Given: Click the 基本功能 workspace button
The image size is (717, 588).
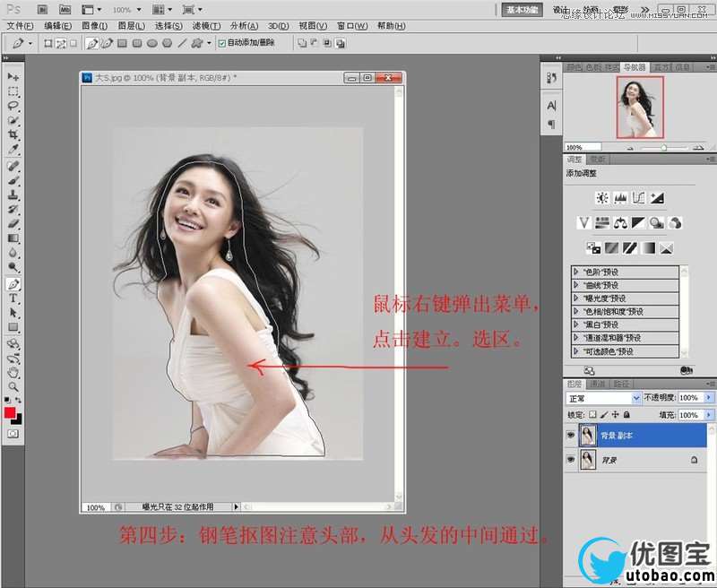Looking at the screenshot, I should pyautogui.click(x=522, y=10).
